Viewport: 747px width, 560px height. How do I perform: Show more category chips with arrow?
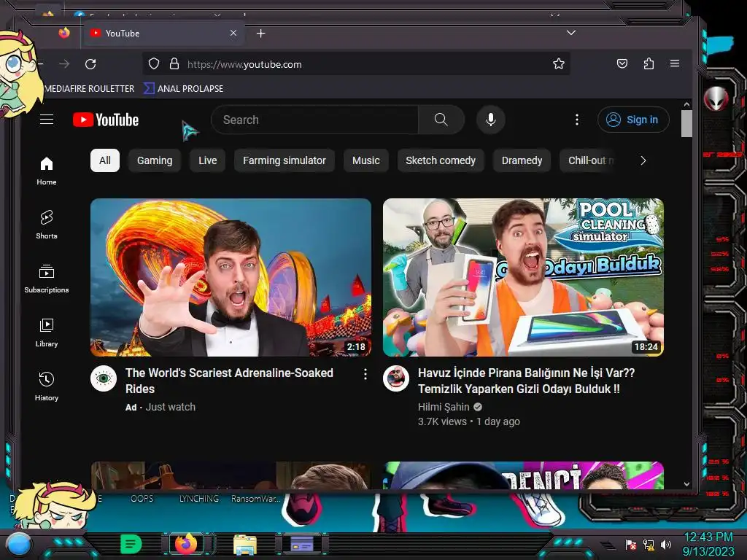[x=643, y=160]
